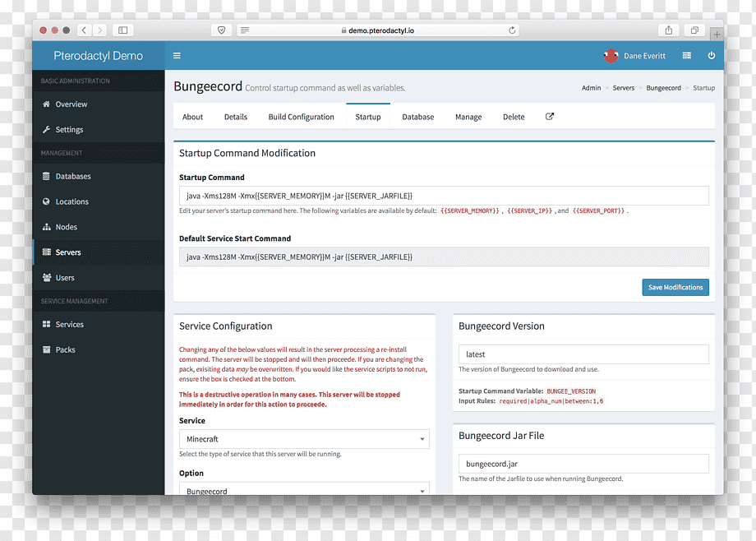Viewport: 756px width, 541px height.
Task: Click the Packs archive icon
Action: tap(46, 349)
